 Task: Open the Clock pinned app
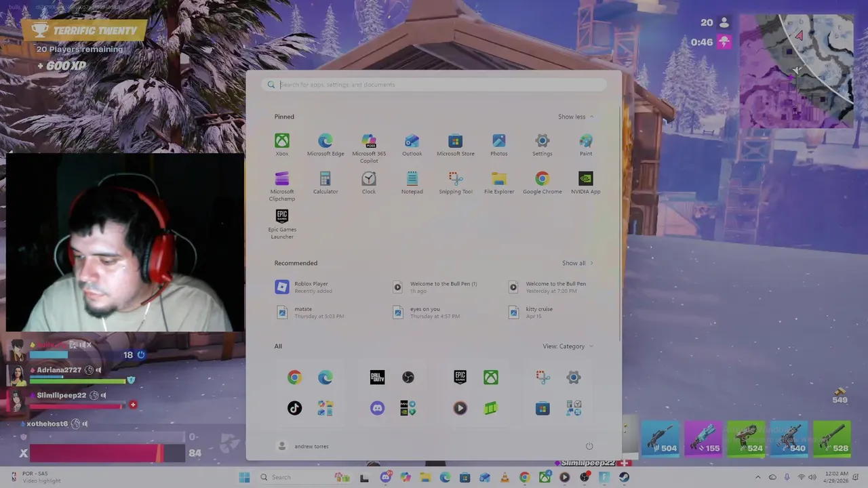[x=369, y=183]
